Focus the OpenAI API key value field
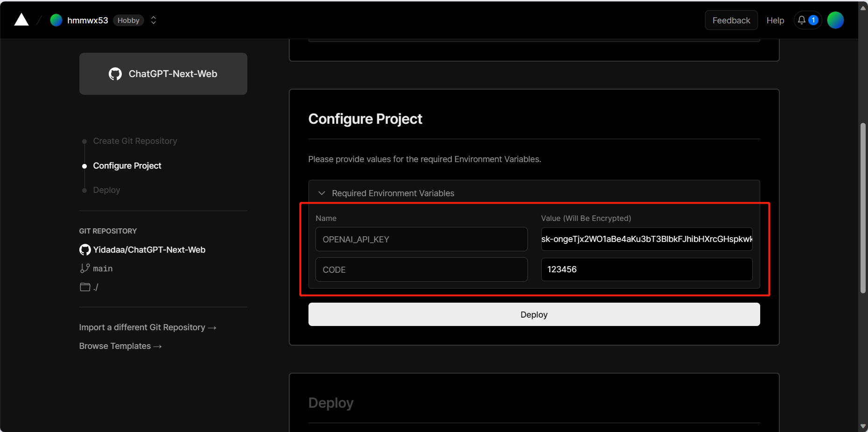Screen dimensions: 868x432 pyautogui.click(x=647, y=239)
